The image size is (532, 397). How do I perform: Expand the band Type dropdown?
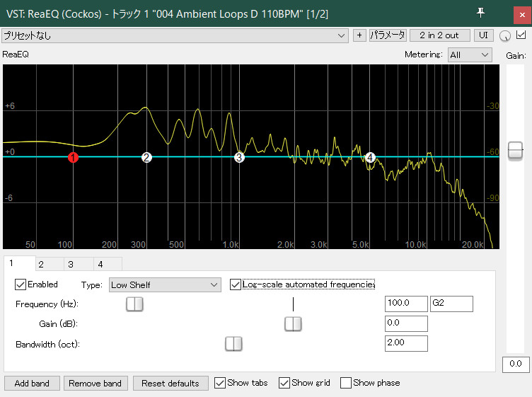[x=165, y=284]
